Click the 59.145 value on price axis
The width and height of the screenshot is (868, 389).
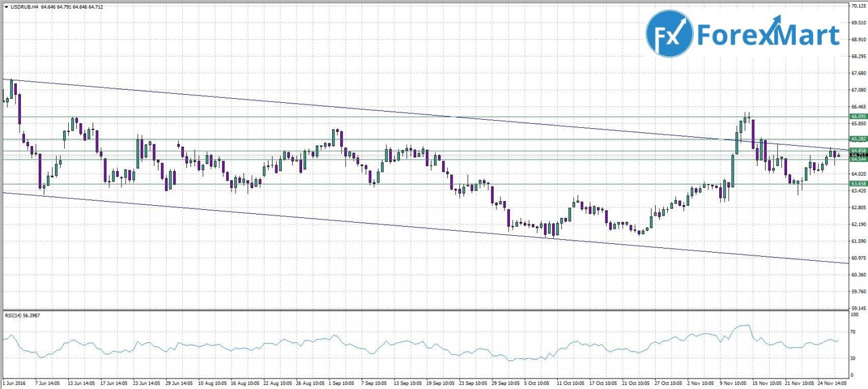click(858, 308)
